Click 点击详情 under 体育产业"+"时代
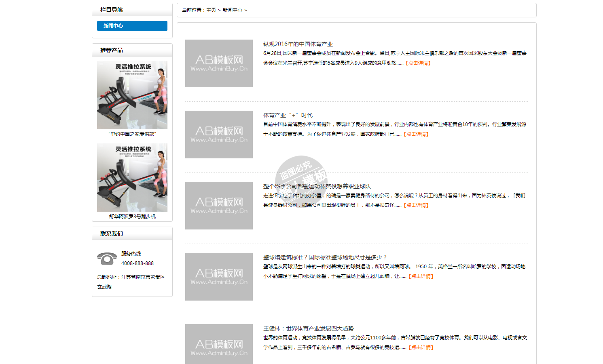Viewport: 603px width, 364px height. click(x=417, y=134)
